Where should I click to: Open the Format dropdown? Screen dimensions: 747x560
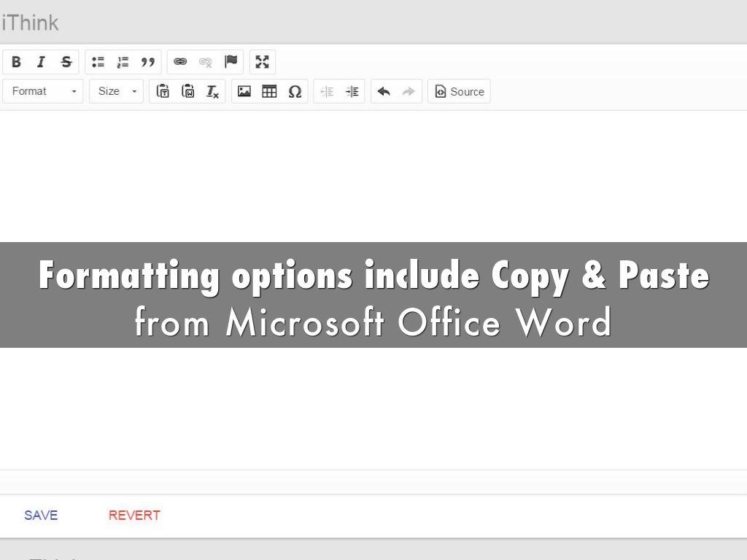coord(43,91)
